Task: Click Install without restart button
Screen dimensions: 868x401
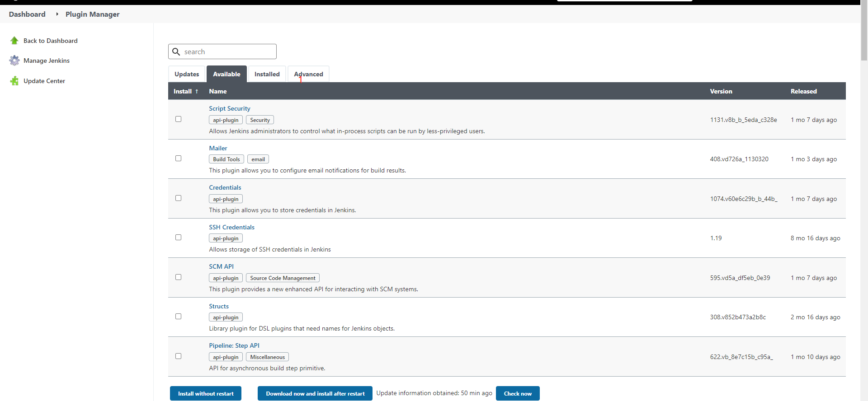Action: [206, 393]
